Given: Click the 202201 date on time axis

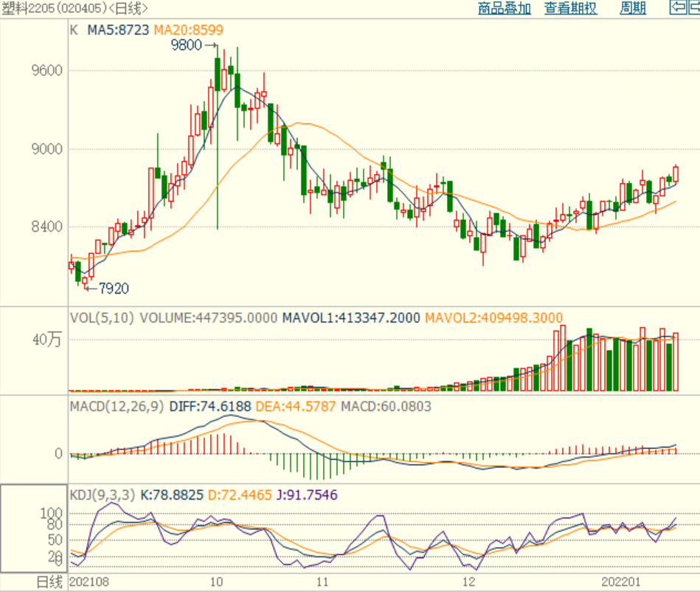Looking at the screenshot, I should (620, 583).
